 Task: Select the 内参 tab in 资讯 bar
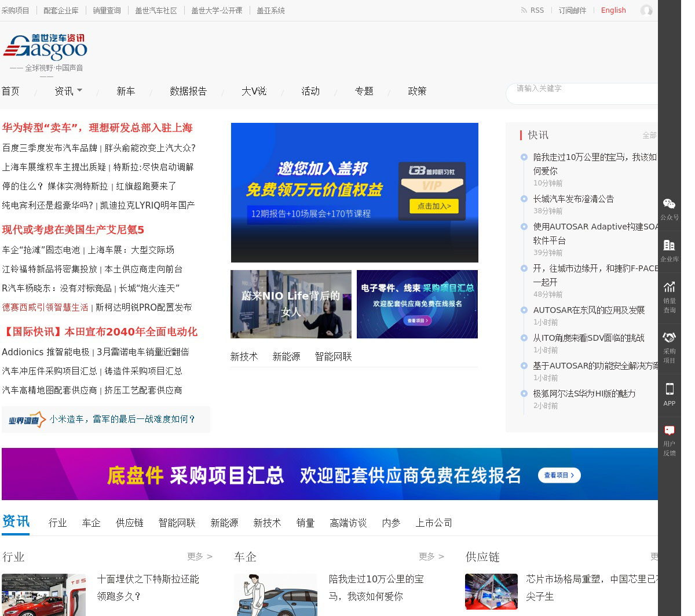[391, 523]
